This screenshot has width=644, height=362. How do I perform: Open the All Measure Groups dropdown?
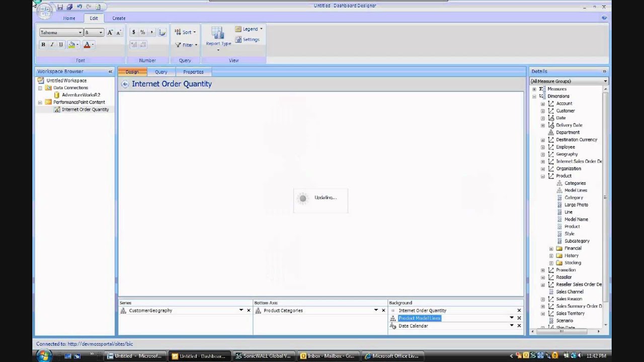pos(605,81)
